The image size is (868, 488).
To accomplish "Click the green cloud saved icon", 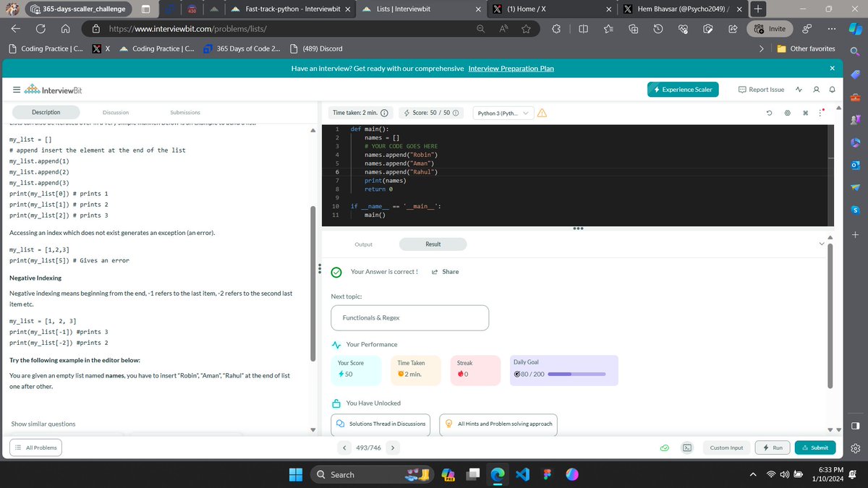I will click(x=664, y=448).
